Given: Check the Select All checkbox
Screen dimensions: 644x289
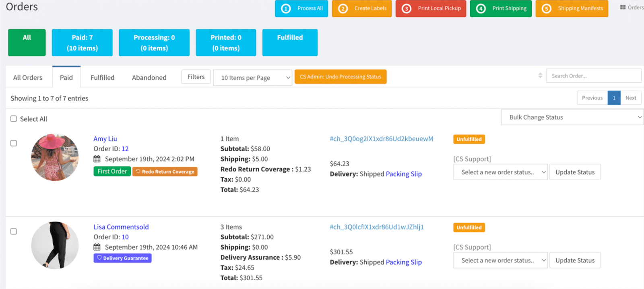Looking at the screenshot, I should [14, 119].
